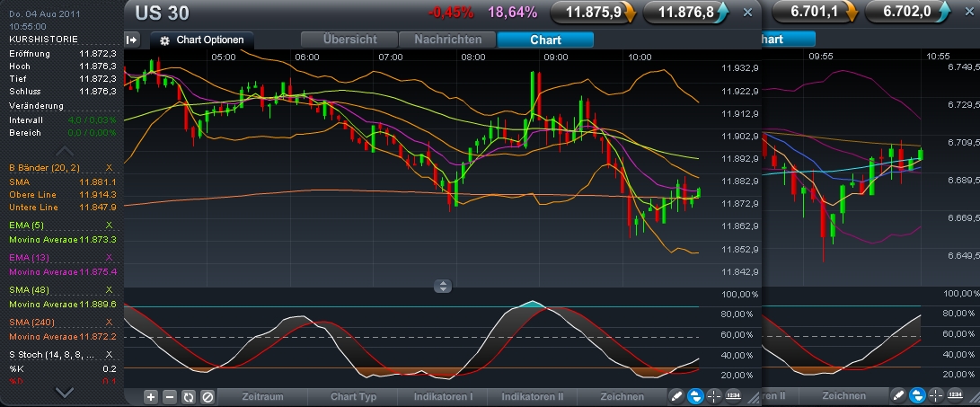Click the clear/cancel circle-slash icon
980x407 pixels.
coord(207,396)
